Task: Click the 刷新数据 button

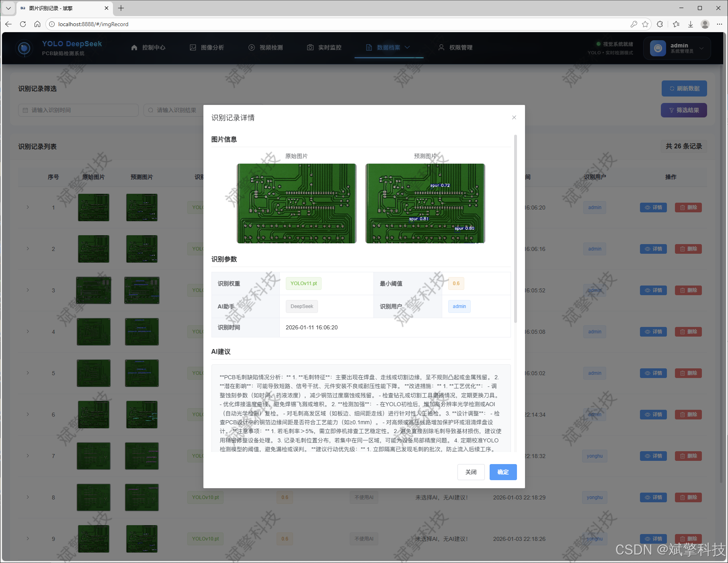Action: click(684, 88)
